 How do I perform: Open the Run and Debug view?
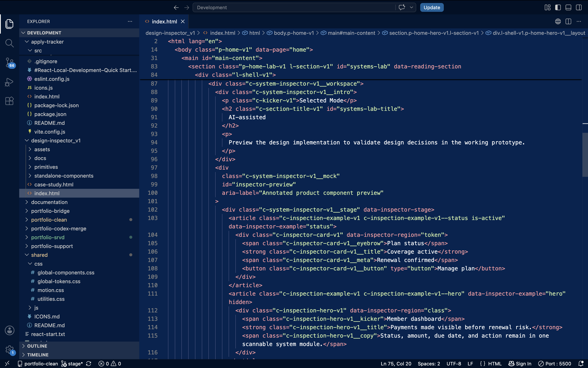pyautogui.click(x=9, y=82)
